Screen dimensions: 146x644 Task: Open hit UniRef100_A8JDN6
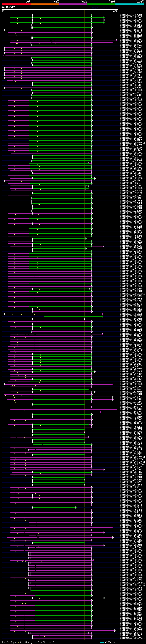click(x=131, y=15)
